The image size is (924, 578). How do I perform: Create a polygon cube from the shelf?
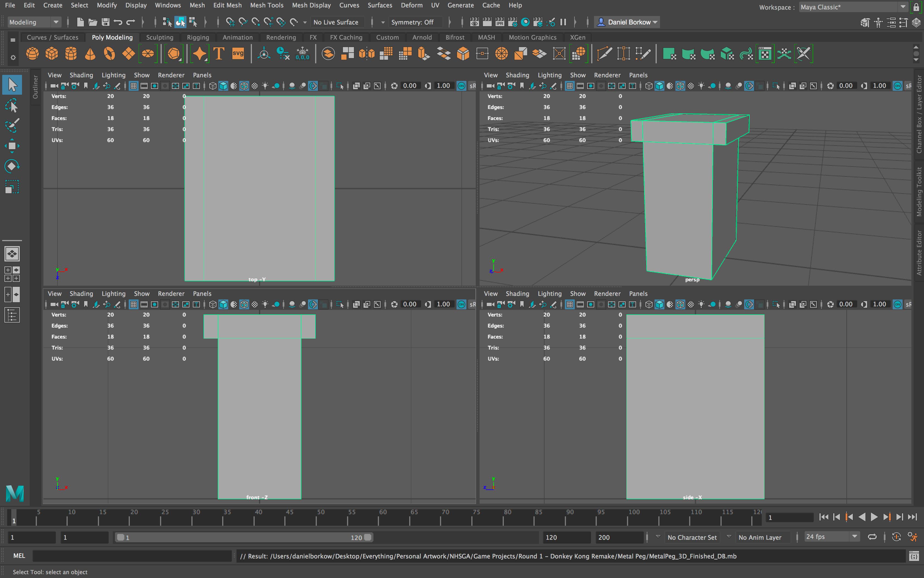(51, 53)
